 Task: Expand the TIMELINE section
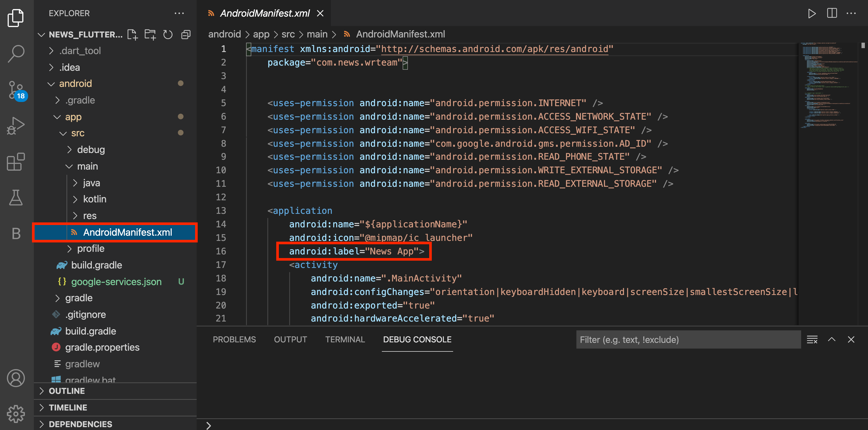click(x=68, y=407)
